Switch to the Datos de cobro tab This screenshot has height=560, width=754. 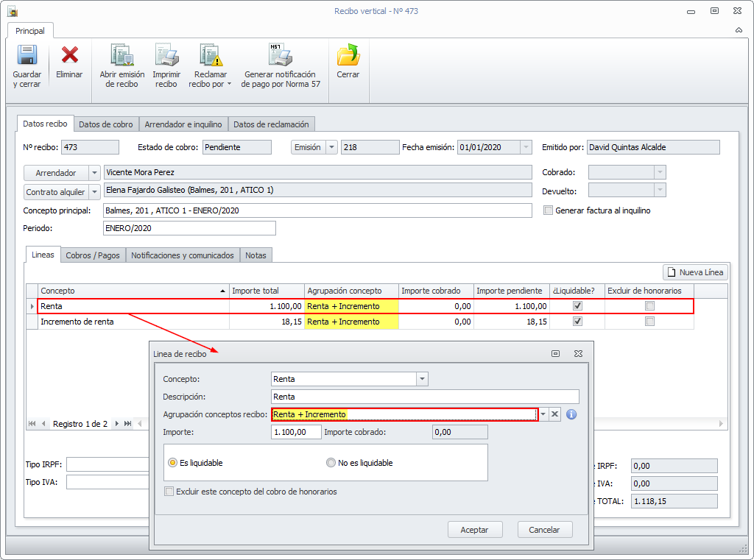[x=106, y=124]
